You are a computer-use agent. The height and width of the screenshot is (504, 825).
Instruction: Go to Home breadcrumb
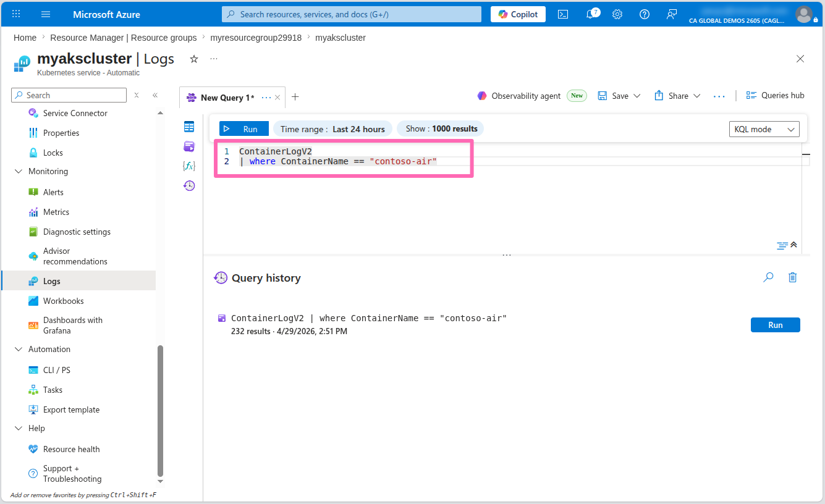25,38
